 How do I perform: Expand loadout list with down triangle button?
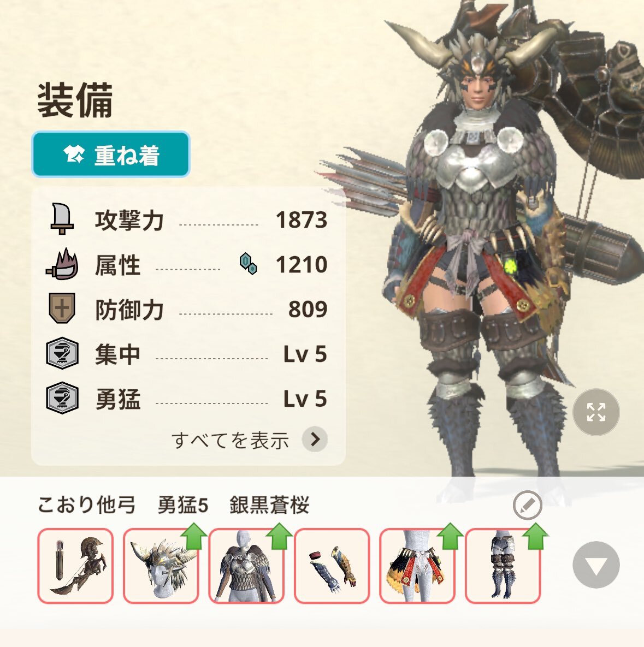[x=596, y=565]
